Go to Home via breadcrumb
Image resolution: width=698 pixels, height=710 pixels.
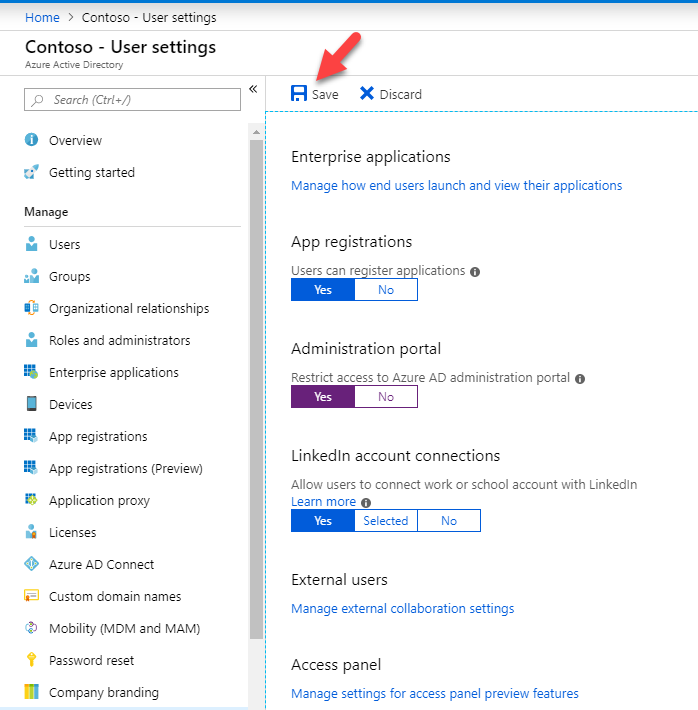pyautogui.click(x=42, y=17)
